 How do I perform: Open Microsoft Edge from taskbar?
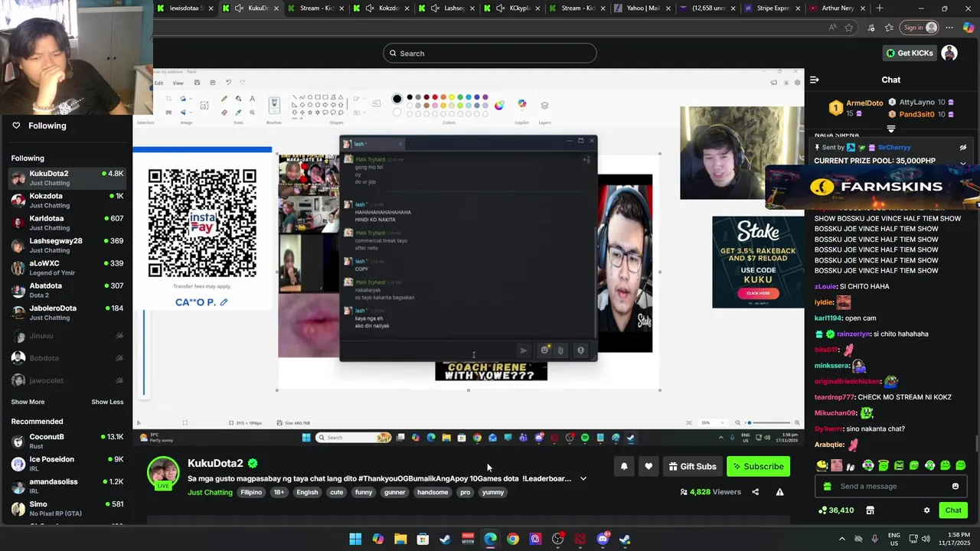[x=490, y=539]
